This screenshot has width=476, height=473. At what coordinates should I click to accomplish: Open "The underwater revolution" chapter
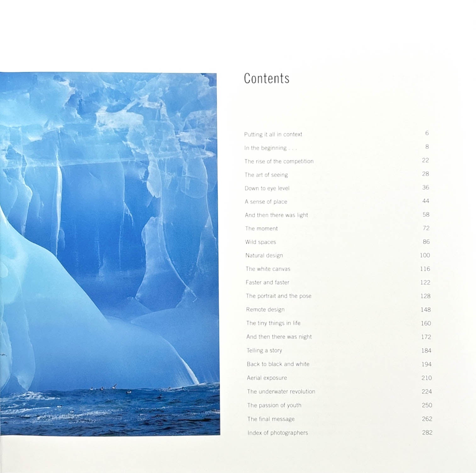(281, 392)
